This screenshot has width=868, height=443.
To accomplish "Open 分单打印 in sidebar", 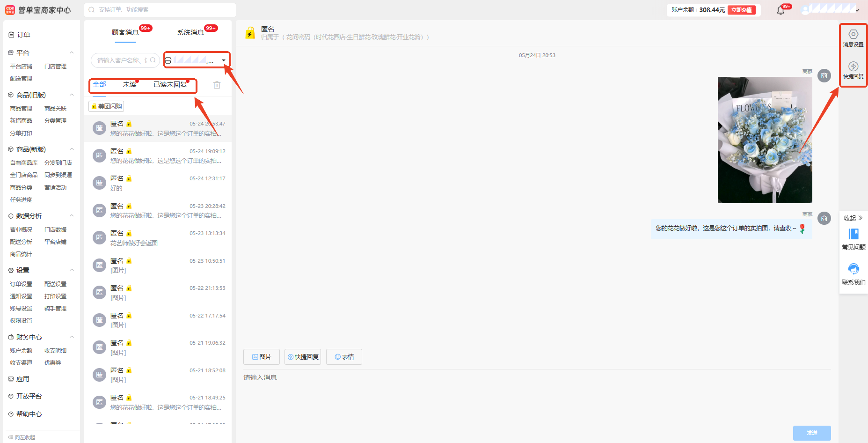I will (x=21, y=133).
